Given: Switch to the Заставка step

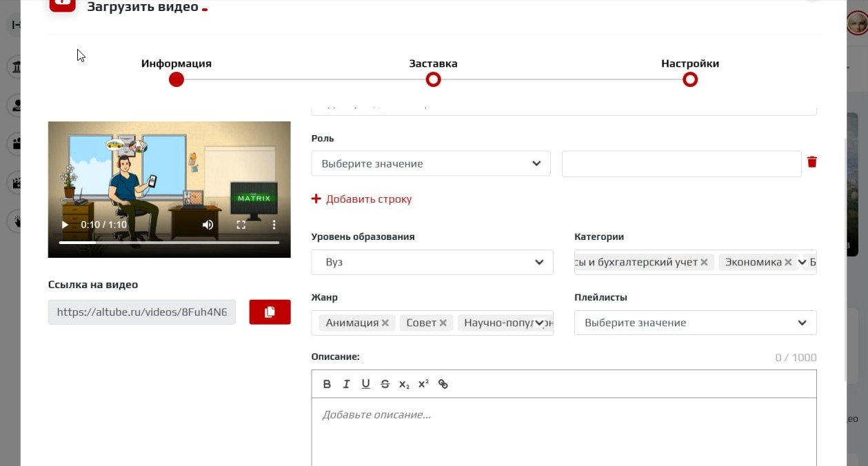Looking at the screenshot, I should point(433,79).
